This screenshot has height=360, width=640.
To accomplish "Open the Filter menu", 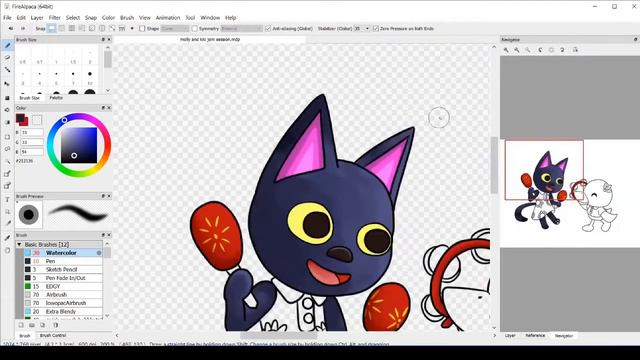I will (x=55, y=18).
